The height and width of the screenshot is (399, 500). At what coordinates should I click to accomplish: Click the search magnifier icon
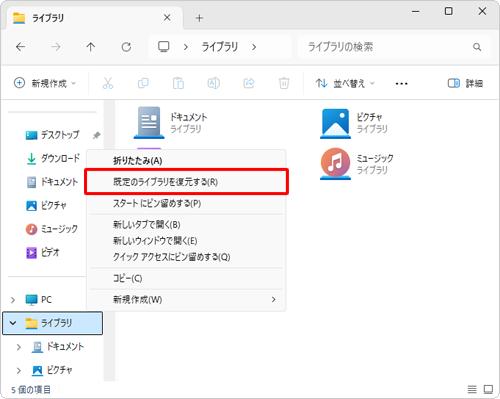click(477, 47)
